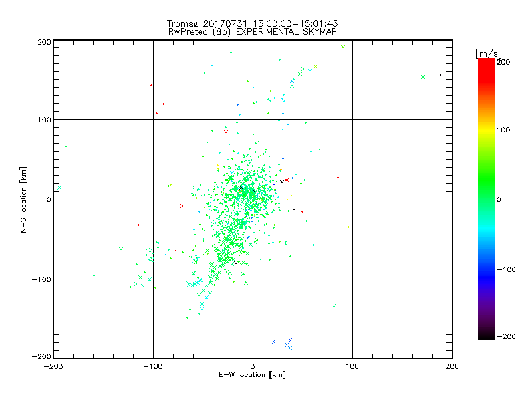The height and width of the screenshot is (399, 532).
Task: Click the colorbar label '200'
Action: click(x=503, y=62)
